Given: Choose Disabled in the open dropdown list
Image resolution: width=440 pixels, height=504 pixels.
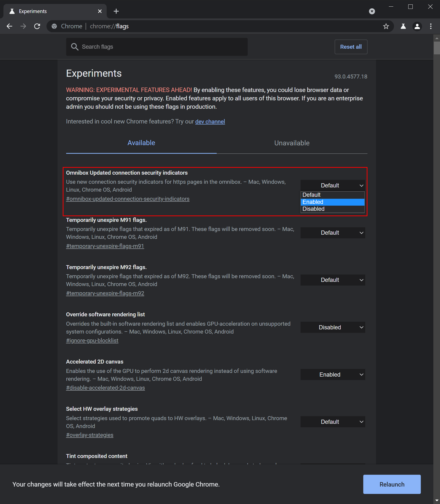Looking at the screenshot, I should (333, 209).
